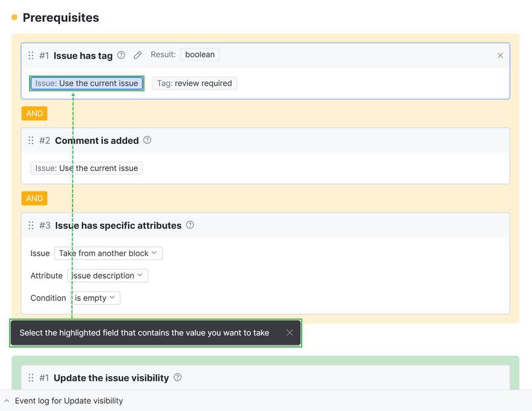Edit the Issue has tag block name
The height and width of the screenshot is (411, 532).
tap(138, 55)
